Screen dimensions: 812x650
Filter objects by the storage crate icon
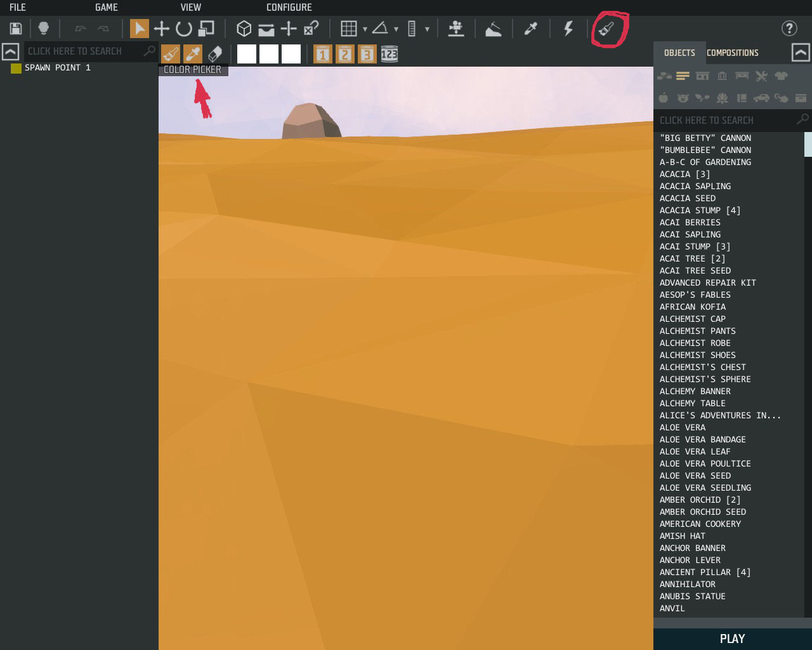[801, 98]
